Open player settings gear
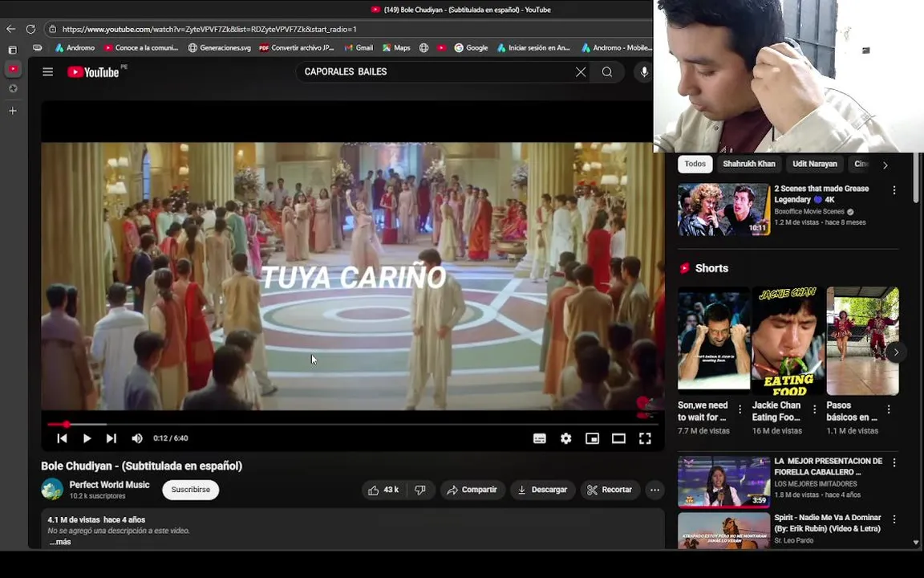This screenshot has height=578, width=924. pyautogui.click(x=565, y=438)
